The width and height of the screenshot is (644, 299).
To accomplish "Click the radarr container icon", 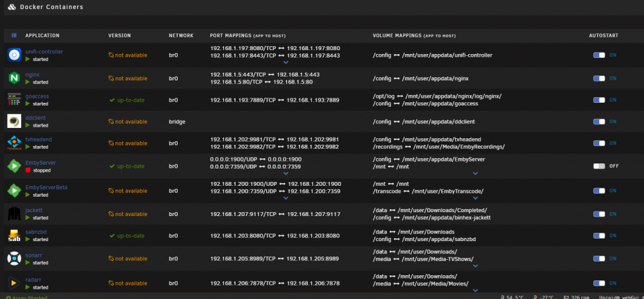I will coord(14,283).
